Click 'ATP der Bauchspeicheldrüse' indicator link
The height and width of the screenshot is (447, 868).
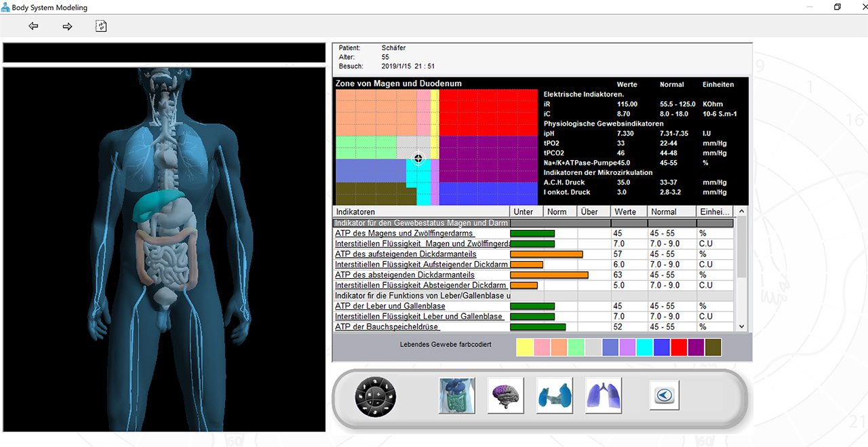[387, 327]
